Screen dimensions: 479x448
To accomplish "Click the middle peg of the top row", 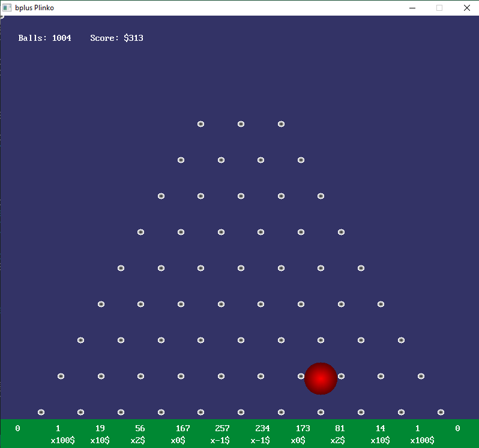I will pyautogui.click(x=241, y=124).
